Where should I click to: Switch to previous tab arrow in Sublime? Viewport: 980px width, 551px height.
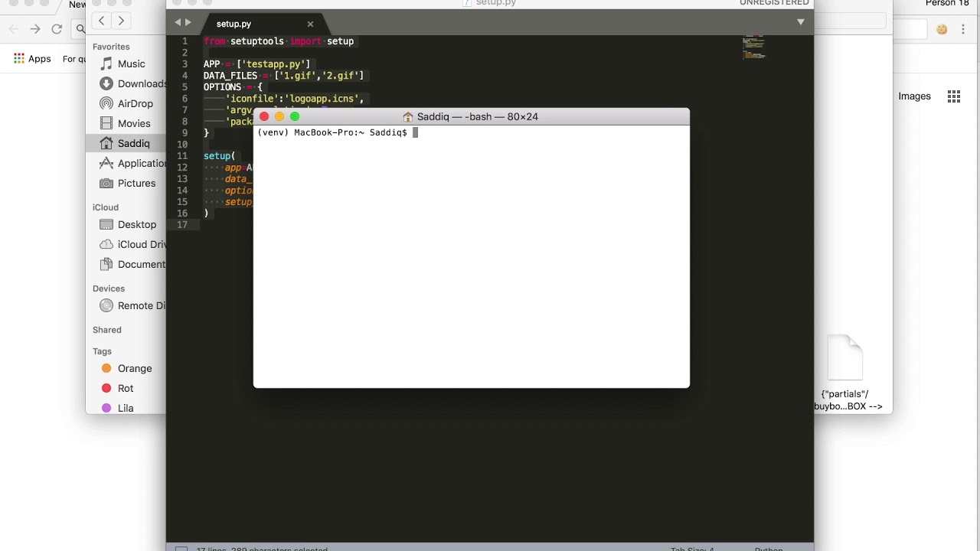pyautogui.click(x=178, y=22)
